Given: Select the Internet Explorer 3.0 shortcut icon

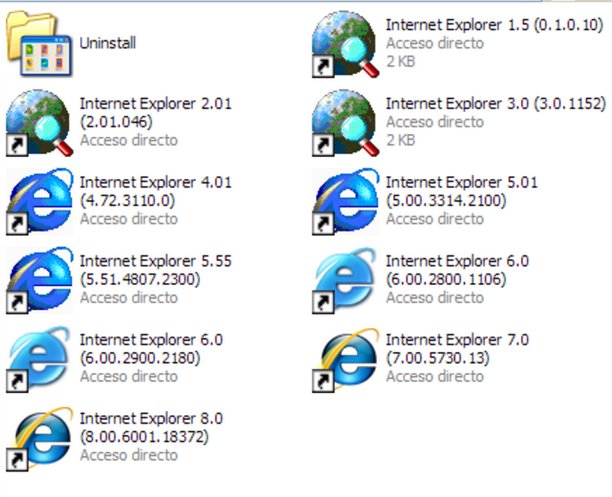Looking at the screenshot, I should pyautogui.click(x=345, y=123).
